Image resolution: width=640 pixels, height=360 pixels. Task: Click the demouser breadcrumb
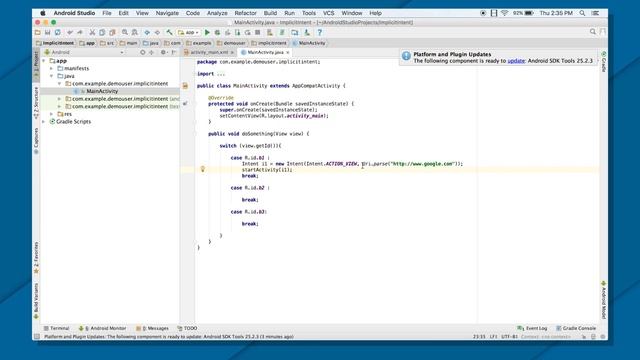pos(231,43)
